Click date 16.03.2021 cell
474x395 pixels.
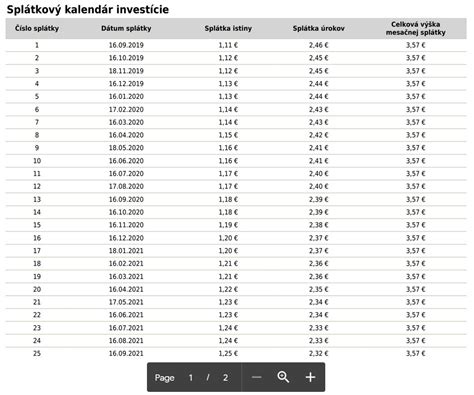[126, 277]
